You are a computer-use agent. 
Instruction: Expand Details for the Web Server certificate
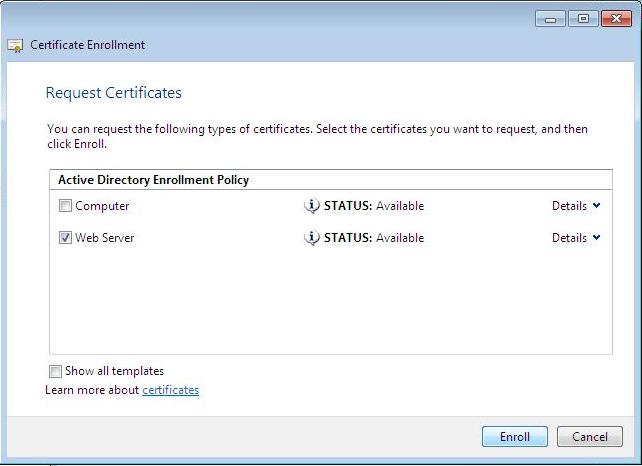click(x=576, y=238)
